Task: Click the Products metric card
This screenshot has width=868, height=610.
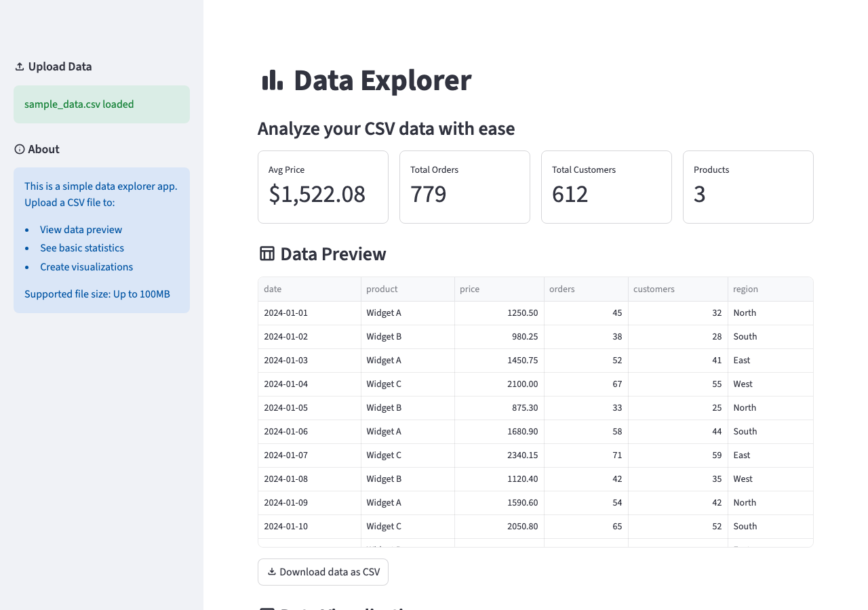Action: tap(748, 187)
